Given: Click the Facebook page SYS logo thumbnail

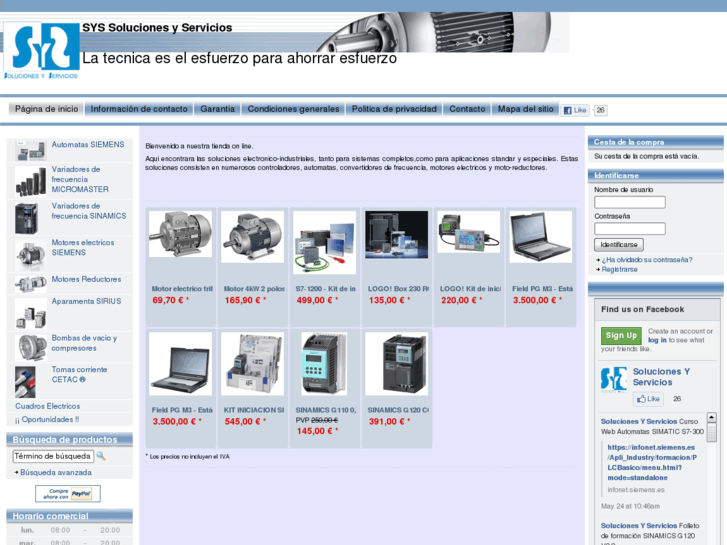Looking at the screenshot, I should 613,379.
